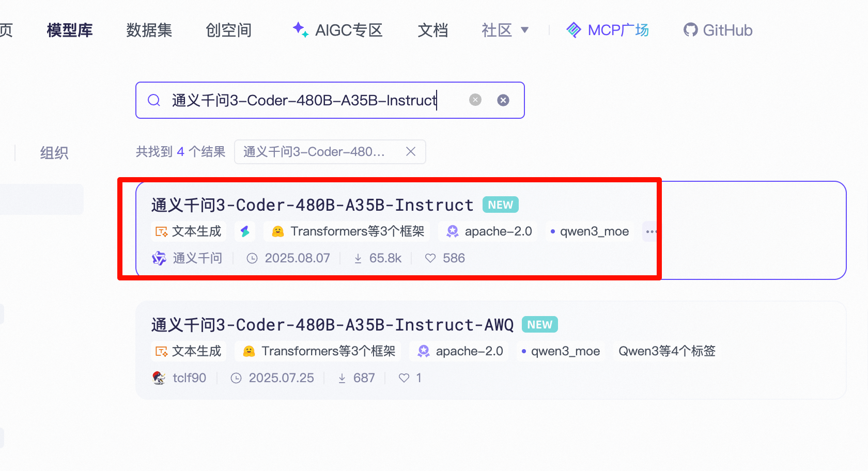Open 通义千问3-Coder-480B-A35B-Instruct-AWQ model page
This screenshot has height=471, width=868.
(332, 324)
